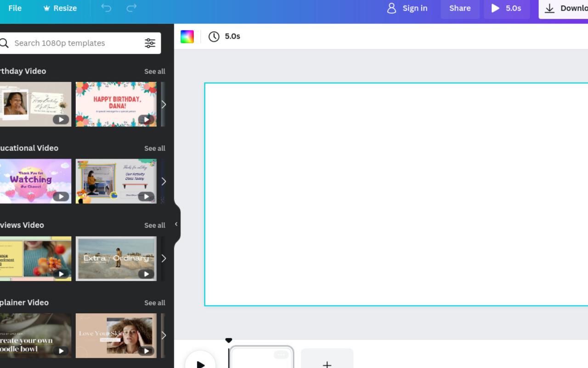
Task: Preview video with the 5.0s play button
Action: tap(506, 8)
